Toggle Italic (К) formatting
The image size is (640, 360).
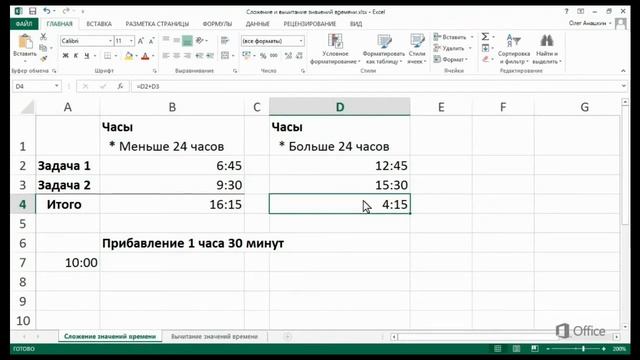tap(76, 56)
